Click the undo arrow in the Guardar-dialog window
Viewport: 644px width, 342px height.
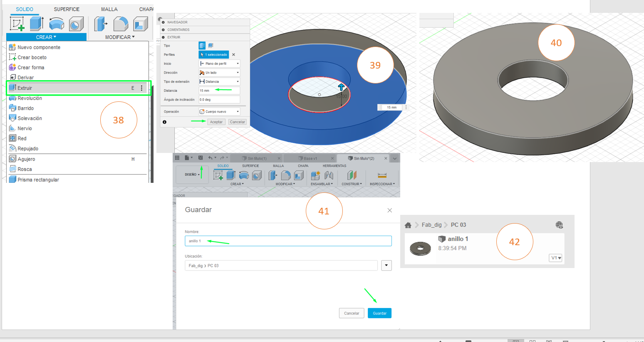[211, 158]
